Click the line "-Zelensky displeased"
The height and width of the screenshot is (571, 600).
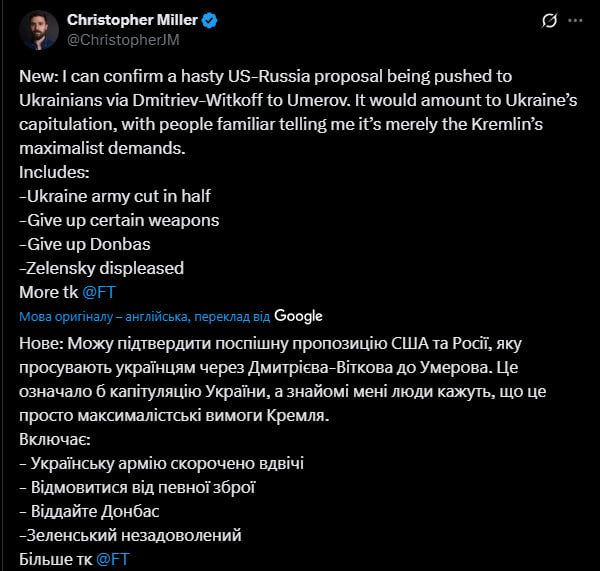[x=102, y=268]
